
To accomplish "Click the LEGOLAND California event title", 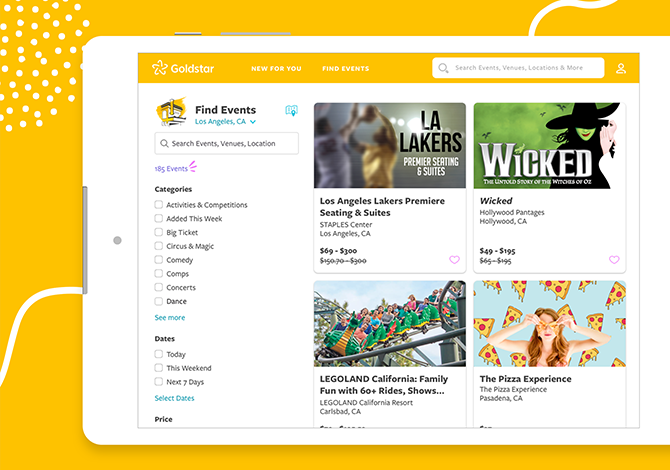I will [383, 385].
